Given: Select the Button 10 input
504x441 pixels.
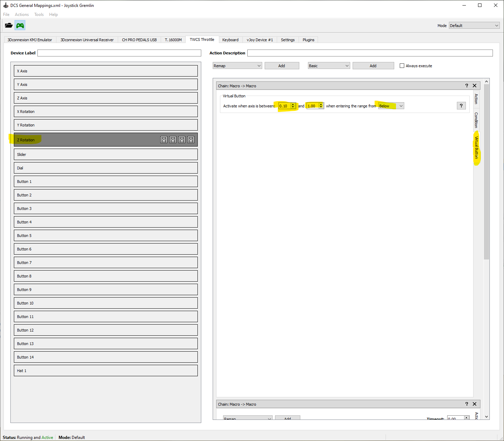Looking at the screenshot, I should [x=106, y=303].
